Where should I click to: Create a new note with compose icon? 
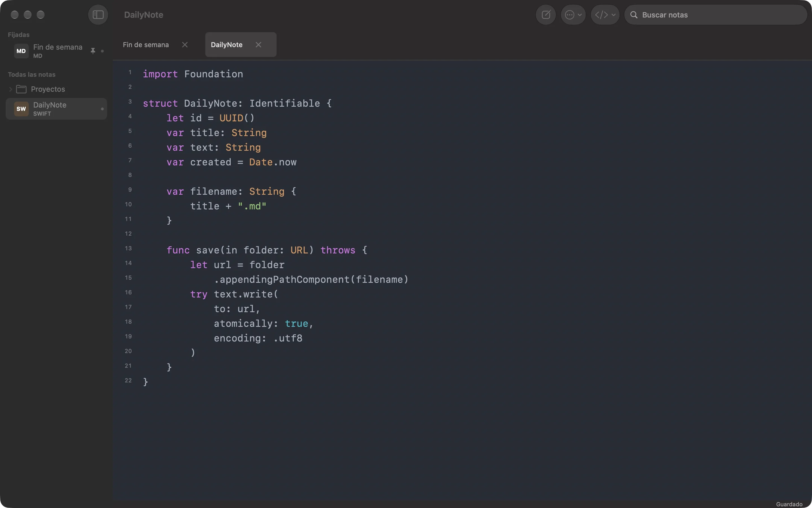[x=546, y=15]
